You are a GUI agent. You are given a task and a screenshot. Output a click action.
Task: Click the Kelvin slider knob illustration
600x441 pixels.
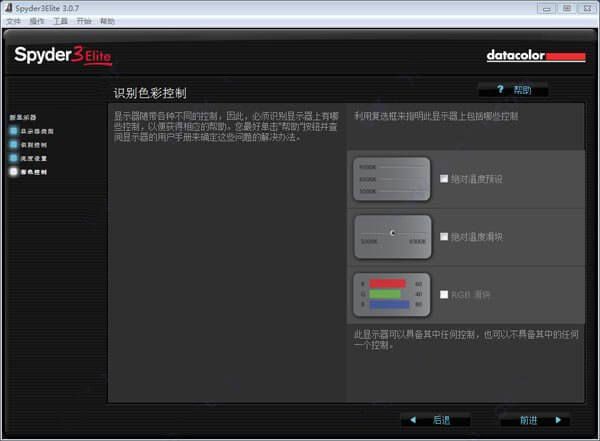pyautogui.click(x=393, y=233)
